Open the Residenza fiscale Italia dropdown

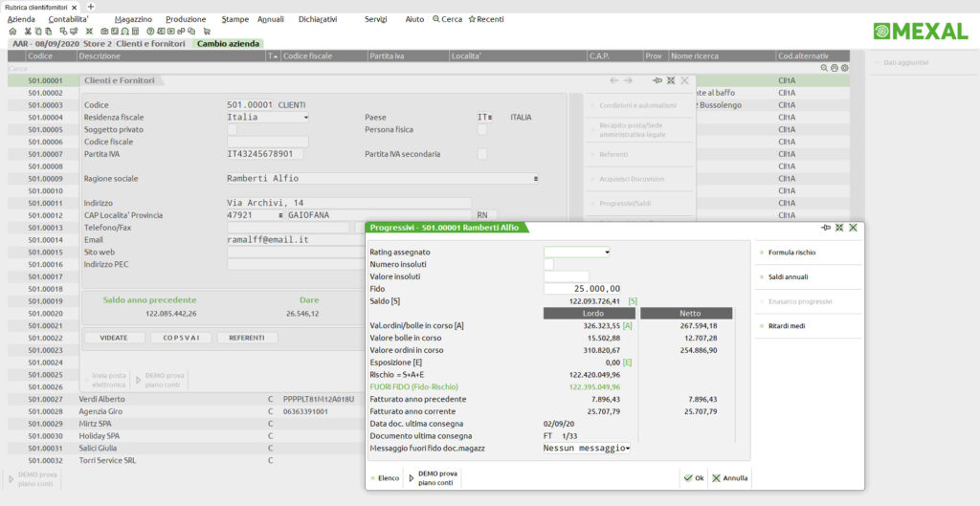(268, 118)
